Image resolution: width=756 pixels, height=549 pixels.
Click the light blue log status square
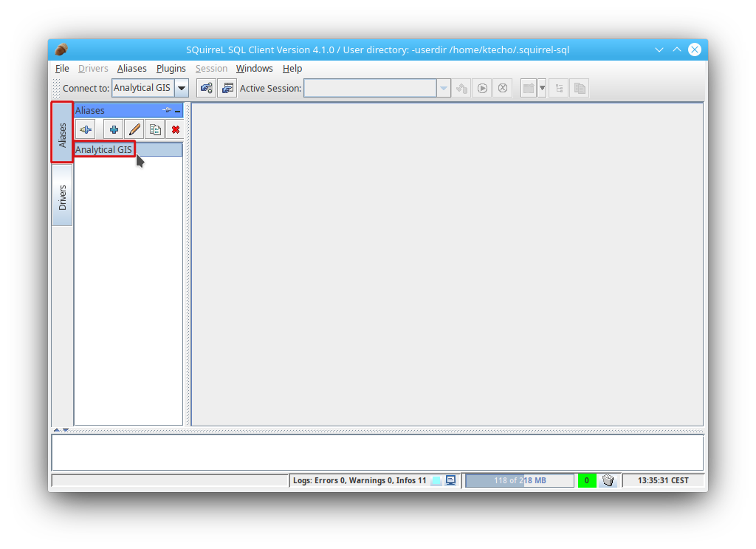click(436, 480)
